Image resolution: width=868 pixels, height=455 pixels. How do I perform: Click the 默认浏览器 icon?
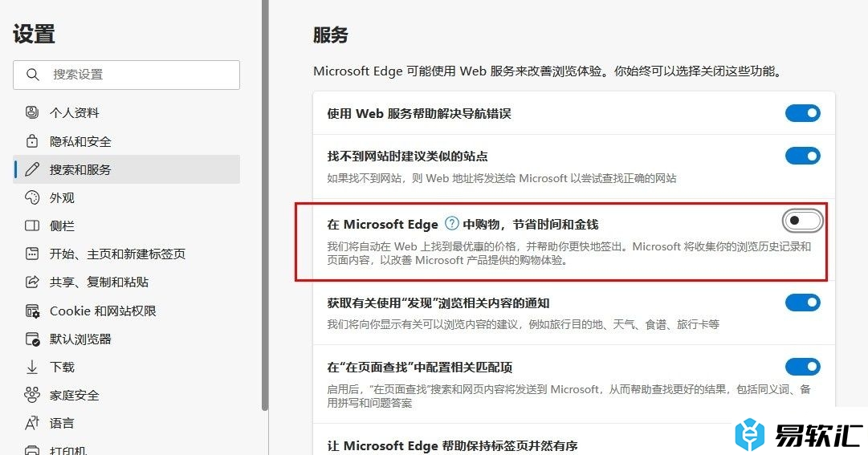coord(32,339)
